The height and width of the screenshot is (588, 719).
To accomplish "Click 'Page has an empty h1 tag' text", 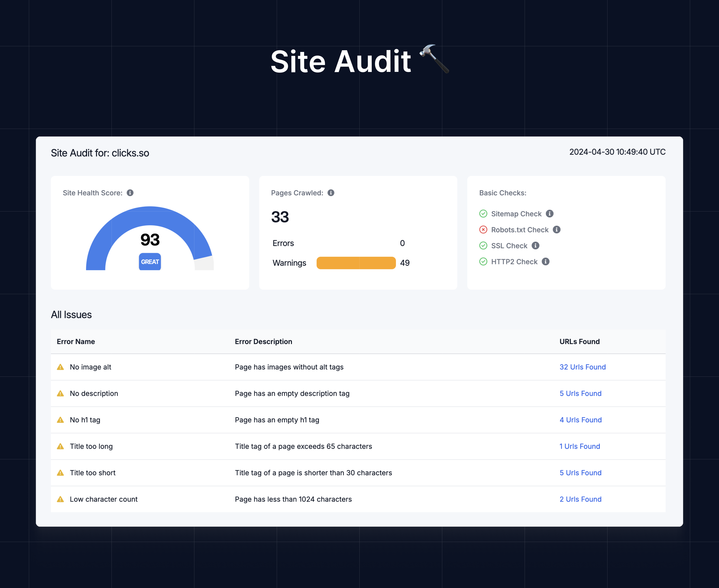I will click(277, 420).
